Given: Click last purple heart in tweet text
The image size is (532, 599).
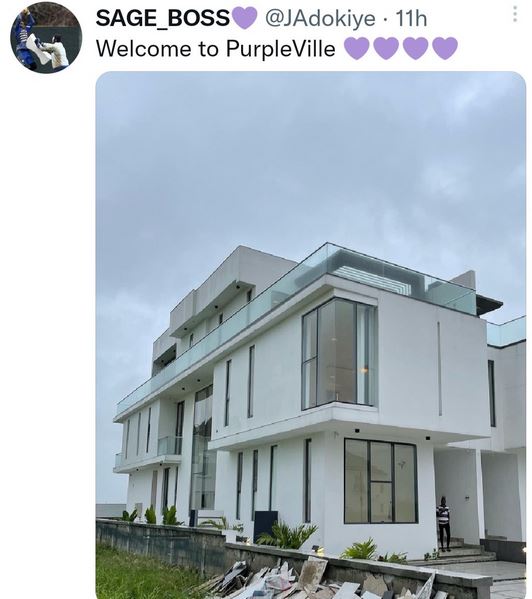Looking at the screenshot, I should pos(445,49).
